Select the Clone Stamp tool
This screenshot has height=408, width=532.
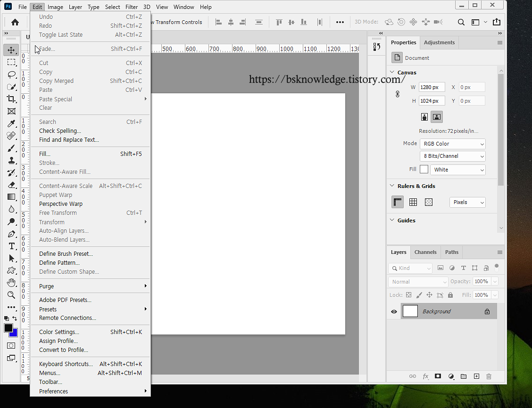11,160
